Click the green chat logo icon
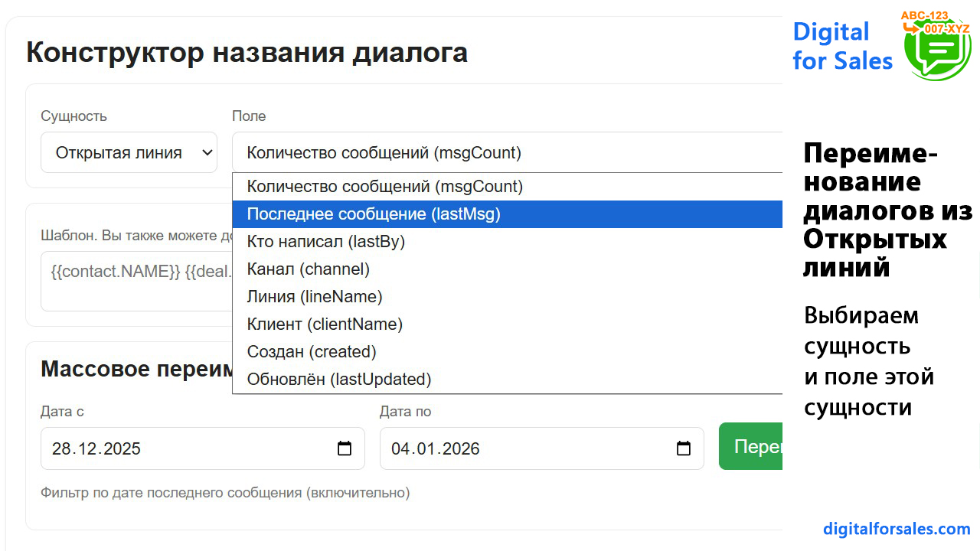Viewport: 980px width, 551px height. pos(937,48)
